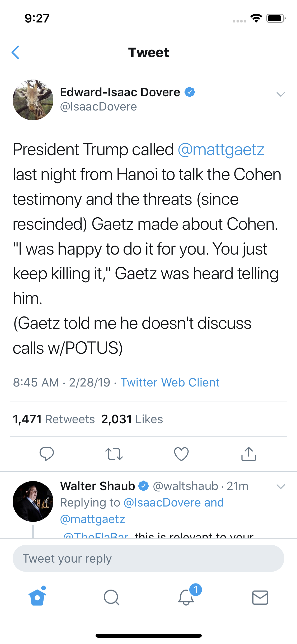Open @IsaacDovere link in reply header
Screen dimensions: 297x644
[x=162, y=503]
